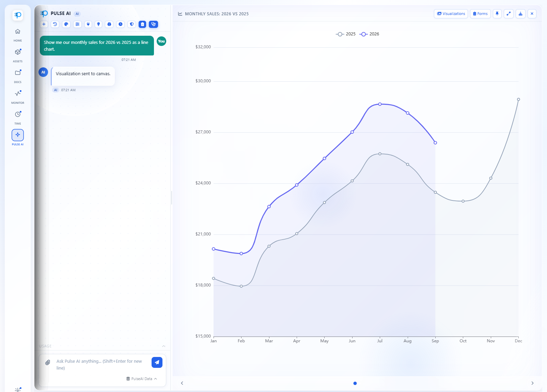Select the blue canvas pagination dot
The image size is (547, 392).
pos(355,383)
